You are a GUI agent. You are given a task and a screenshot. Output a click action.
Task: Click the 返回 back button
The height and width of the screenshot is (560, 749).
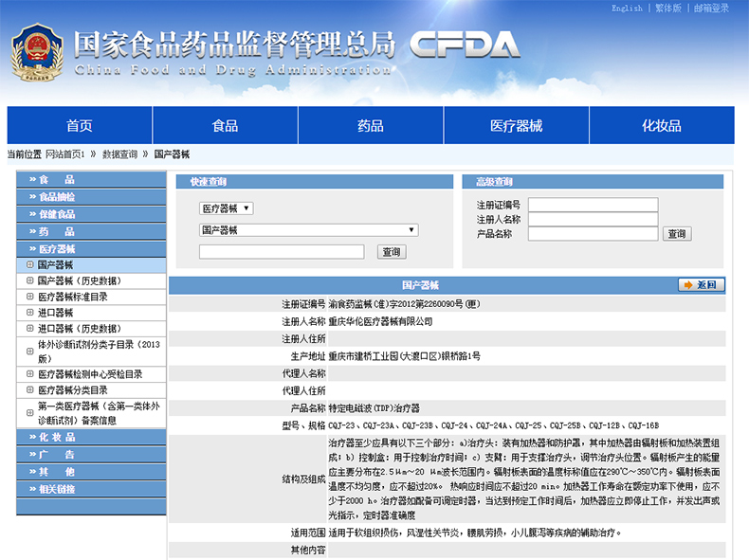coord(702,285)
